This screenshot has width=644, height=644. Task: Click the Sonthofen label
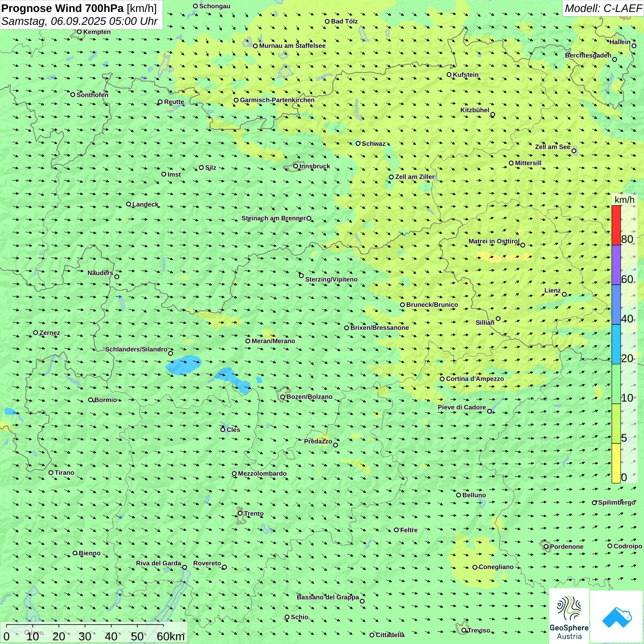pyautogui.click(x=92, y=95)
